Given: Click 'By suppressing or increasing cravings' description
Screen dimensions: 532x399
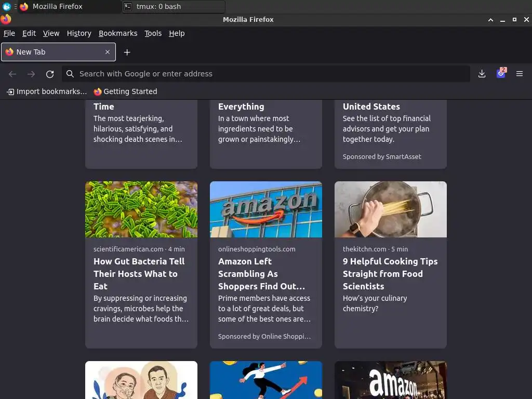Looking at the screenshot, I should tap(141, 309).
